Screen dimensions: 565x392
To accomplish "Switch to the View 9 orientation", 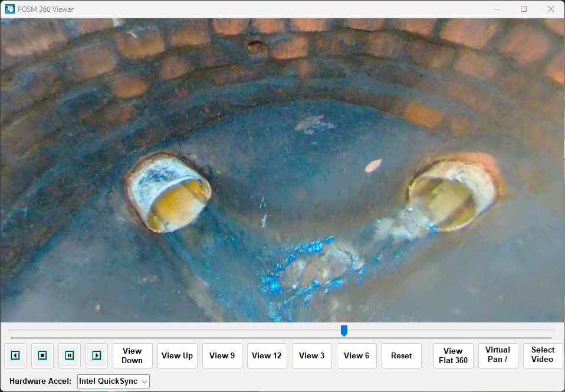I will tap(222, 355).
